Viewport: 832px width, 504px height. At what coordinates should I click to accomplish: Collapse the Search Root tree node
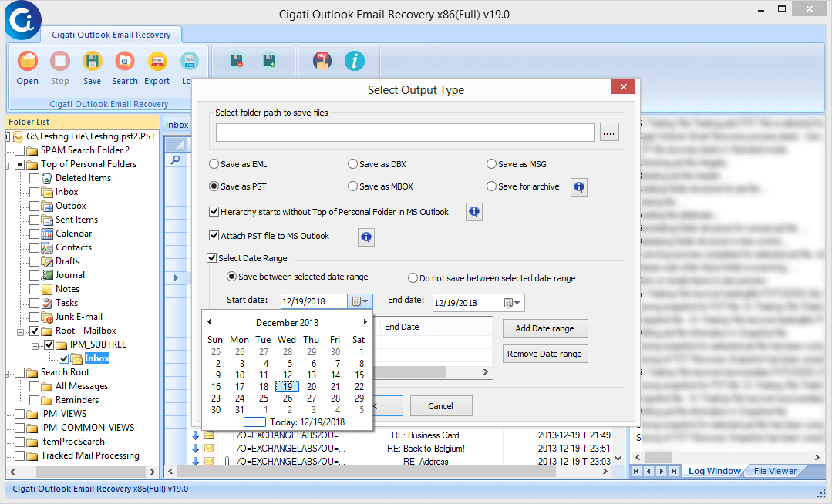coord(8,374)
